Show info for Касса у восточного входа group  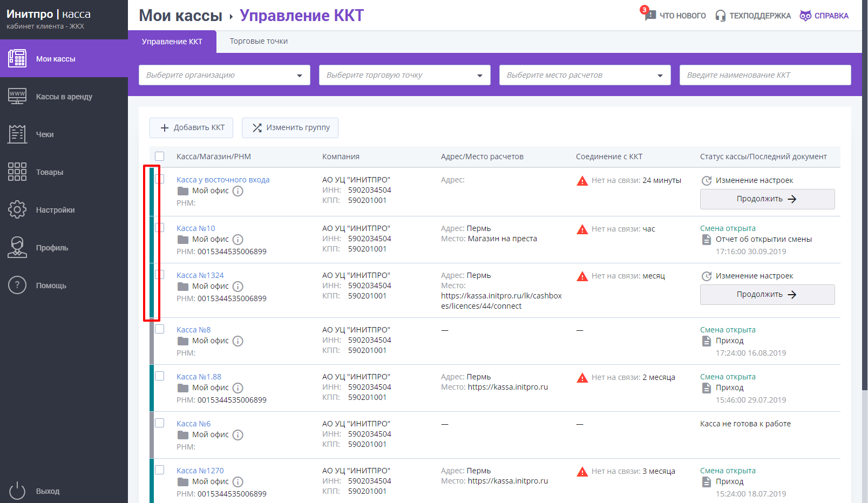pyautogui.click(x=238, y=191)
